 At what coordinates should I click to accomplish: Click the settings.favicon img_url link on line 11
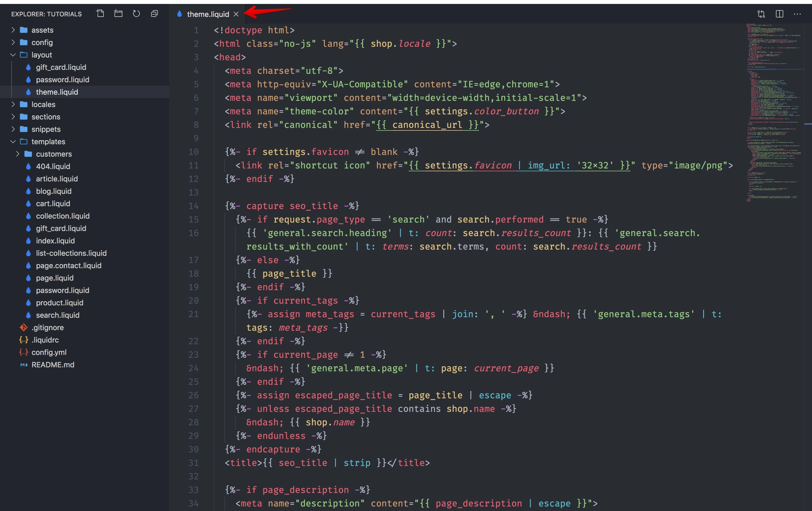(519, 165)
